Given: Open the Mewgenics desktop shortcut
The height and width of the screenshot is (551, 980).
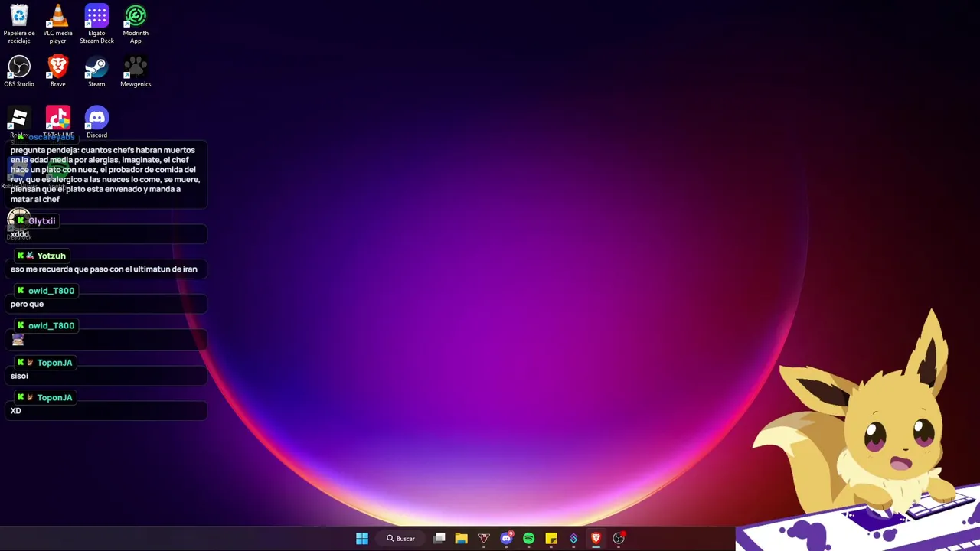Looking at the screenshot, I should coord(136,71).
